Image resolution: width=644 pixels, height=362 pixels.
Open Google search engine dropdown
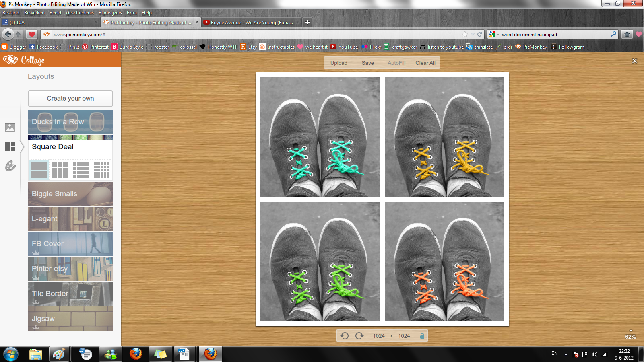494,34
